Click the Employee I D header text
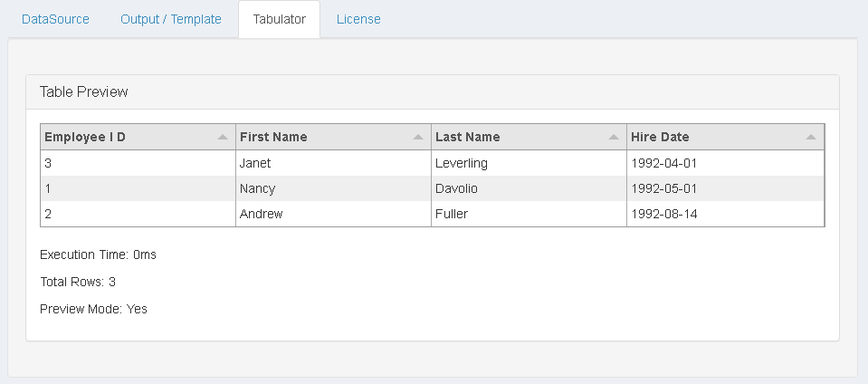868x384 pixels. [x=85, y=137]
